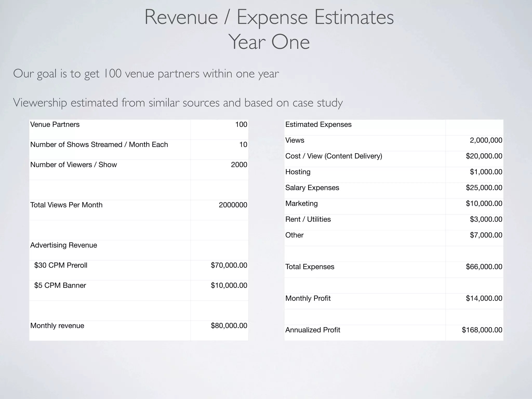532x399 pixels.
Task: Select the 'Venue Partners' row label
Action: (x=55, y=124)
